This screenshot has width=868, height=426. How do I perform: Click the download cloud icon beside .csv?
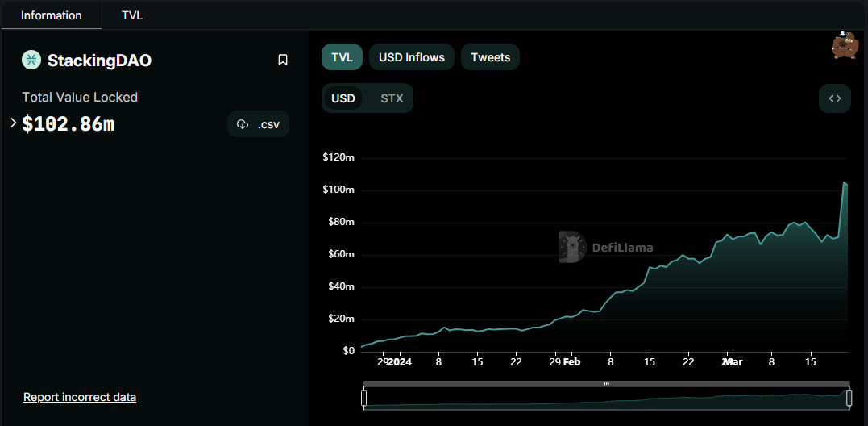(x=243, y=124)
